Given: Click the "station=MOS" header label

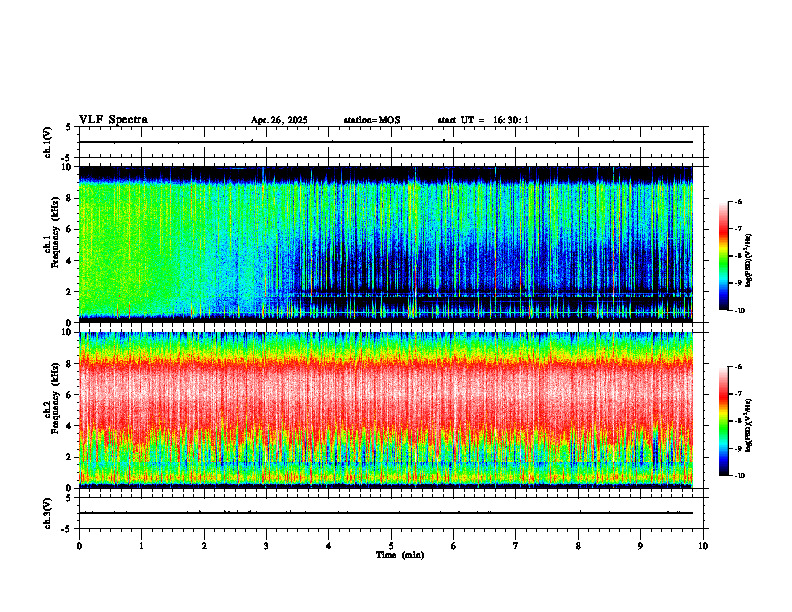Looking at the screenshot, I should click(372, 120).
